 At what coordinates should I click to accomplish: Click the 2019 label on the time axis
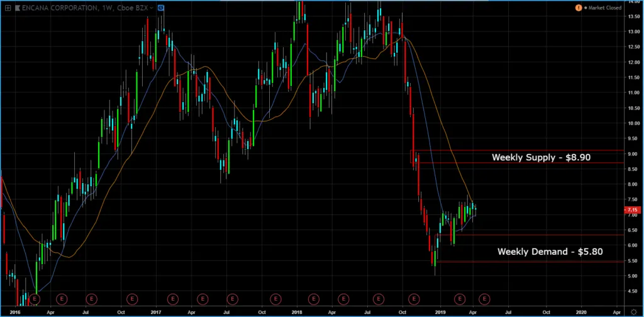(441, 312)
